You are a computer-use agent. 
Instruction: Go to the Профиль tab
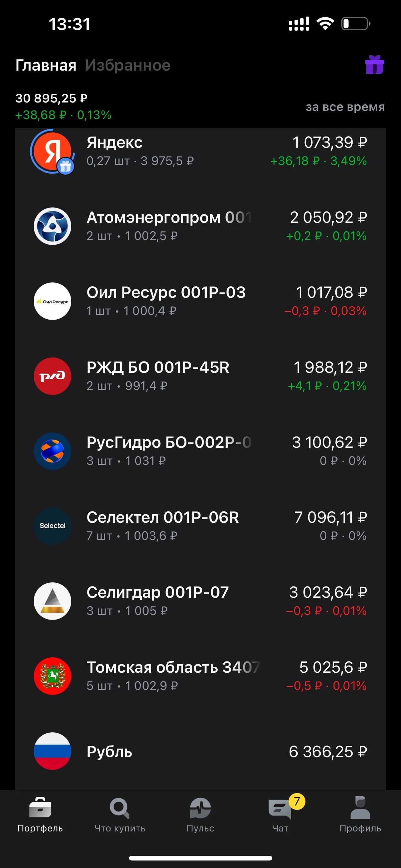click(x=360, y=815)
